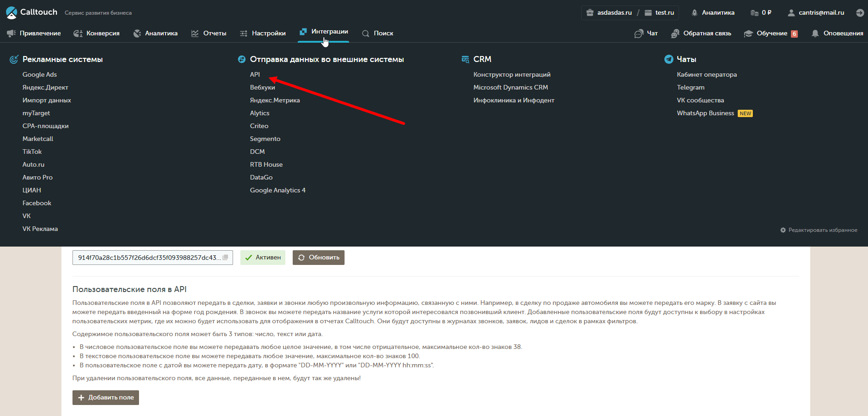Open Яндекс.Директ integration
Screen dimensions: 868x416
tap(45, 87)
